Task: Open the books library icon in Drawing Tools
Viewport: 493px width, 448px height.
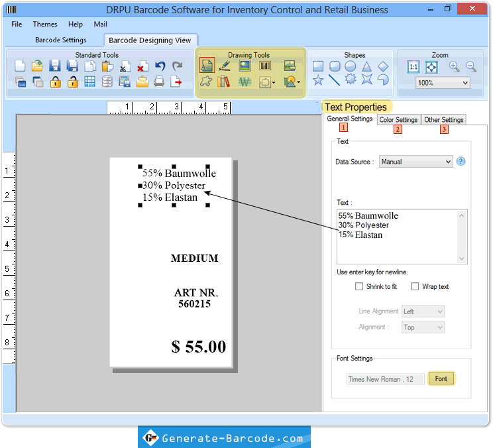Action: pos(223,82)
